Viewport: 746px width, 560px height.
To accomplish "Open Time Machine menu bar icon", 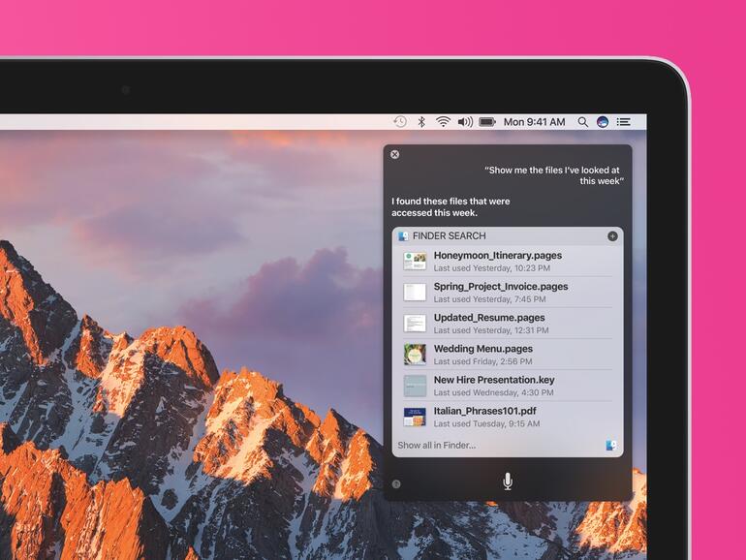I will (400, 122).
